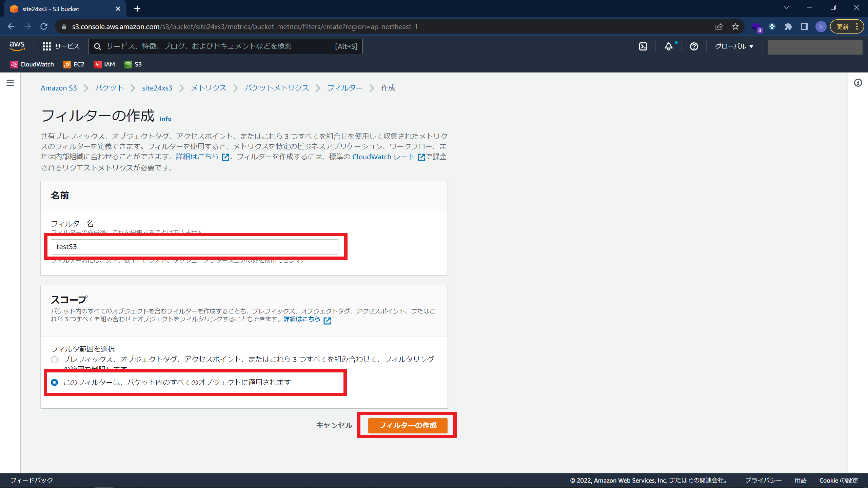Screen dimensions: 868x488
Task: Open the Chrome profile avatar h
Action: coord(821,27)
